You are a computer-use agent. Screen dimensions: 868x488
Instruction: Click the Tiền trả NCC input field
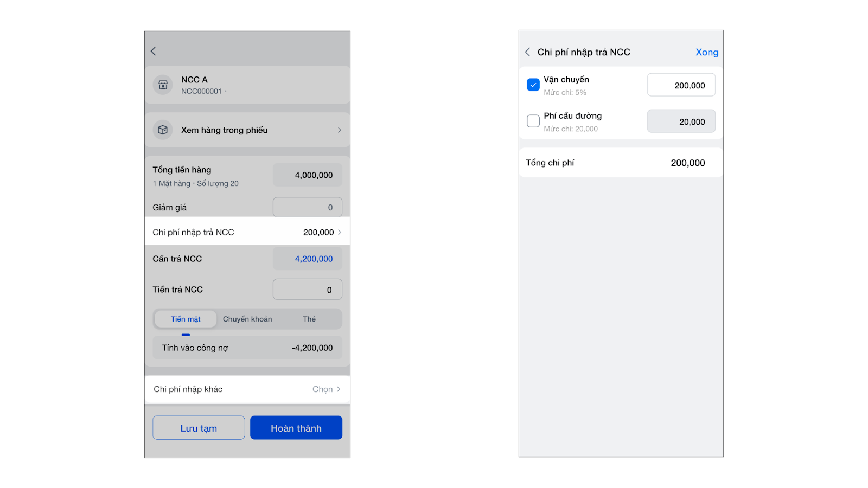coord(307,290)
